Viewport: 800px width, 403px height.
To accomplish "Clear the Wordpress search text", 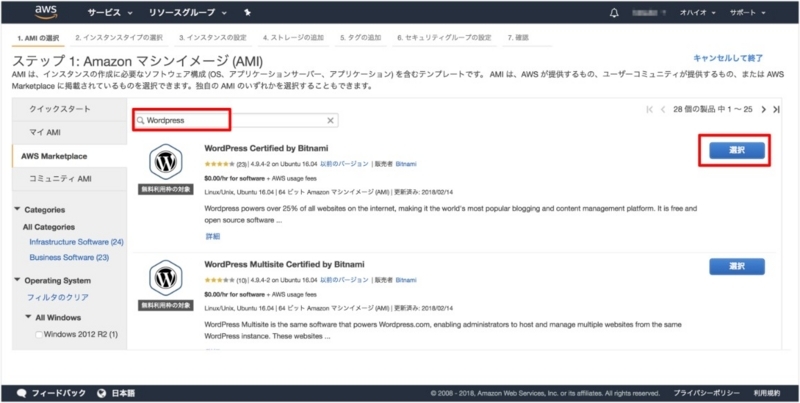I will [330, 120].
